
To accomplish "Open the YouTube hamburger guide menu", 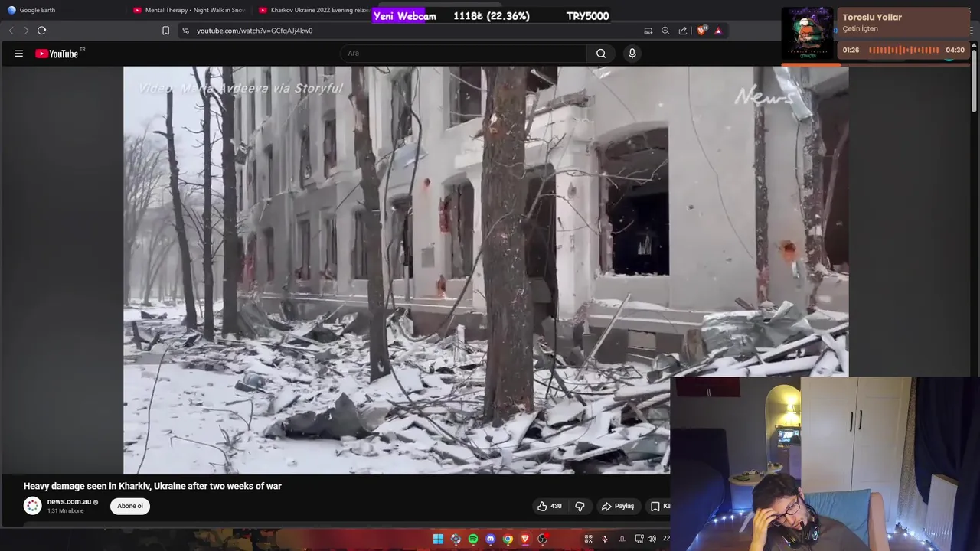I will click(x=18, y=54).
